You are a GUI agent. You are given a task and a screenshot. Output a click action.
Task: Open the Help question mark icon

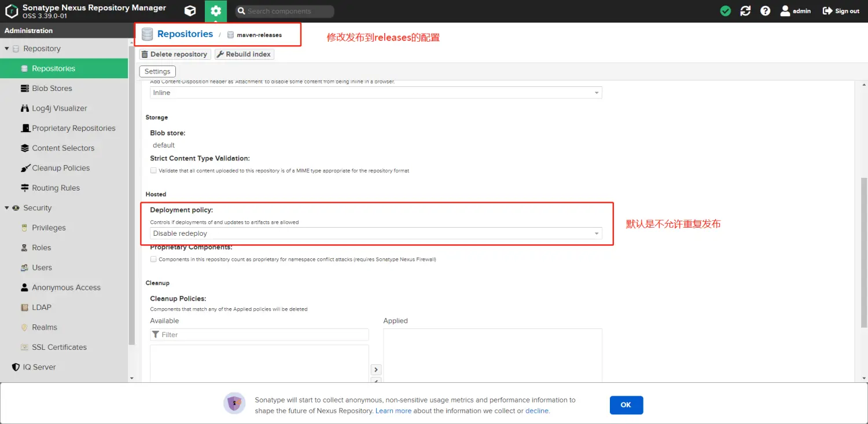click(765, 11)
